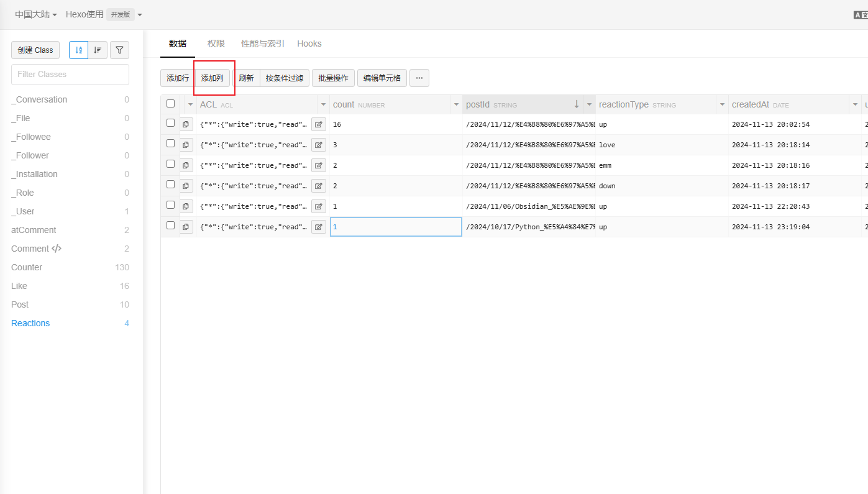Click the 编辑单元格 button
The height and width of the screenshot is (494, 868).
pos(382,78)
